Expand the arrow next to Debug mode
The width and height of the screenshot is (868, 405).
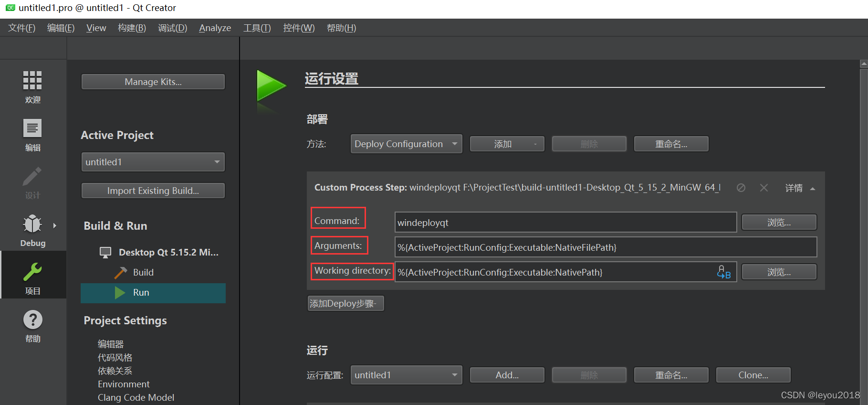55,225
